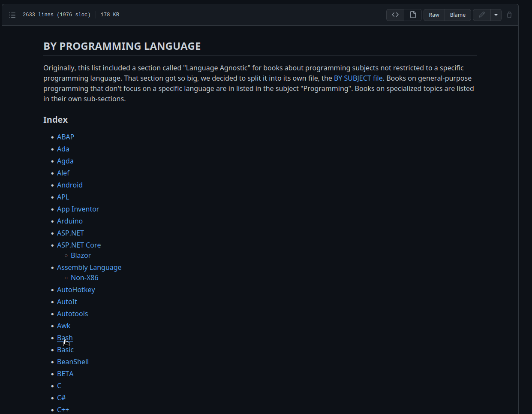Go to the ASP.NET Core entry

tap(79, 245)
